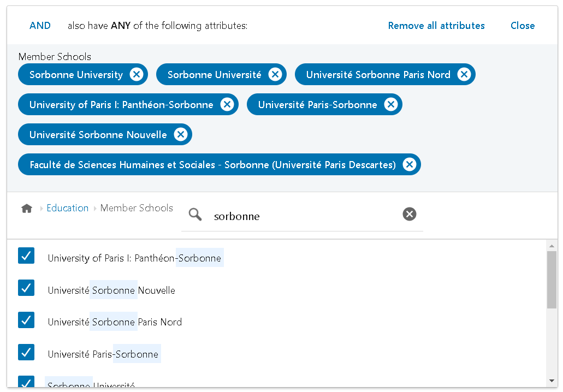Clear the sorbonne search query
563x392 pixels.
[409, 214]
